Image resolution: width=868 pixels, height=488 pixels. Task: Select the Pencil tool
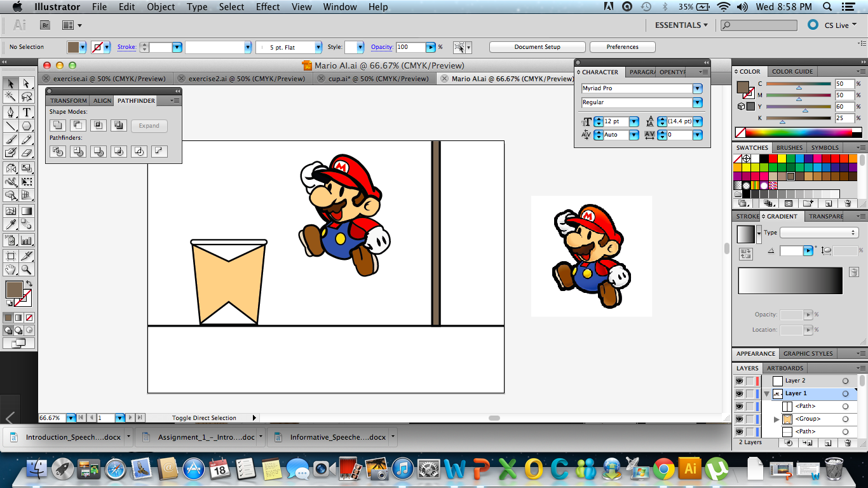coord(27,139)
